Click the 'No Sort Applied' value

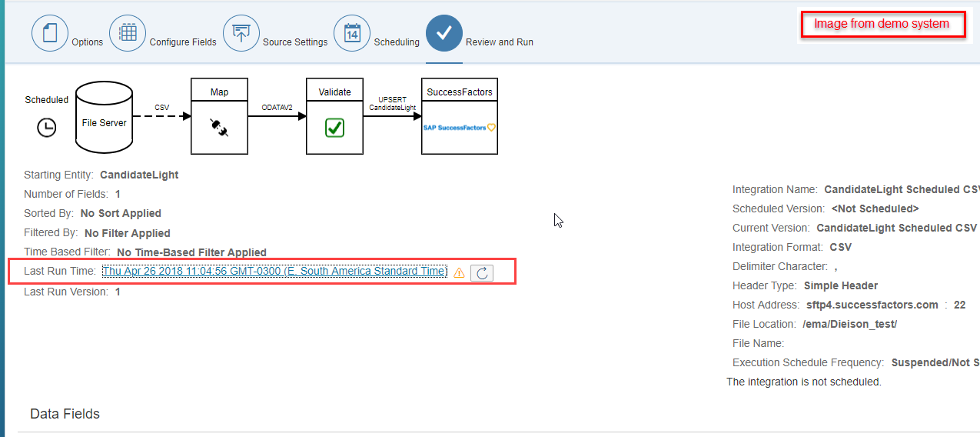[121, 213]
